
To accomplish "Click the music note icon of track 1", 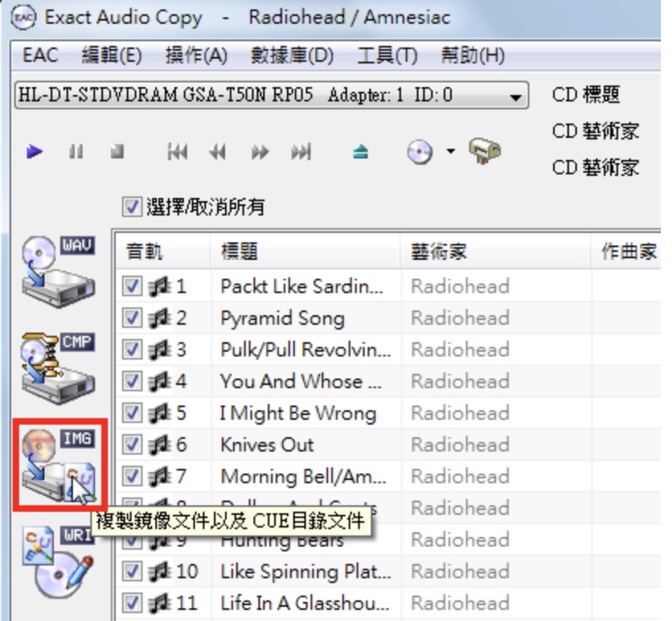I will [160, 286].
